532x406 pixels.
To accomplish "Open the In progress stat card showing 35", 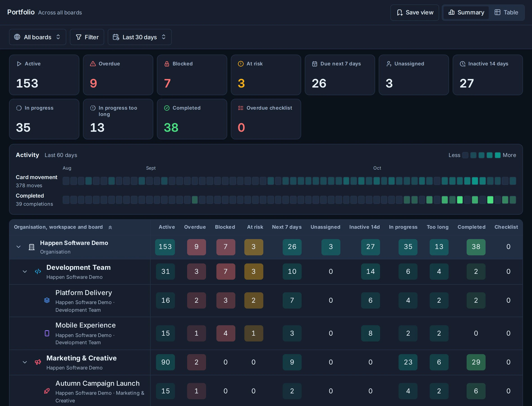I will click(44, 119).
